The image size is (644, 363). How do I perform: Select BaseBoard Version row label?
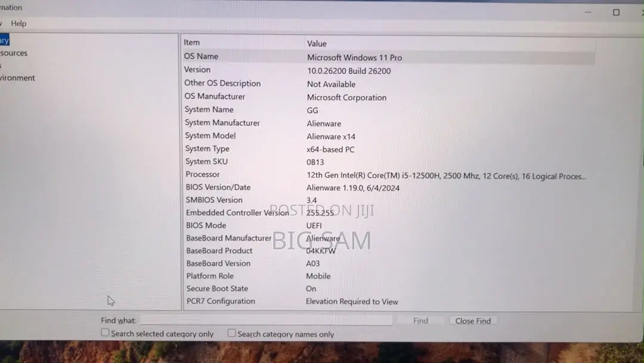(x=218, y=263)
